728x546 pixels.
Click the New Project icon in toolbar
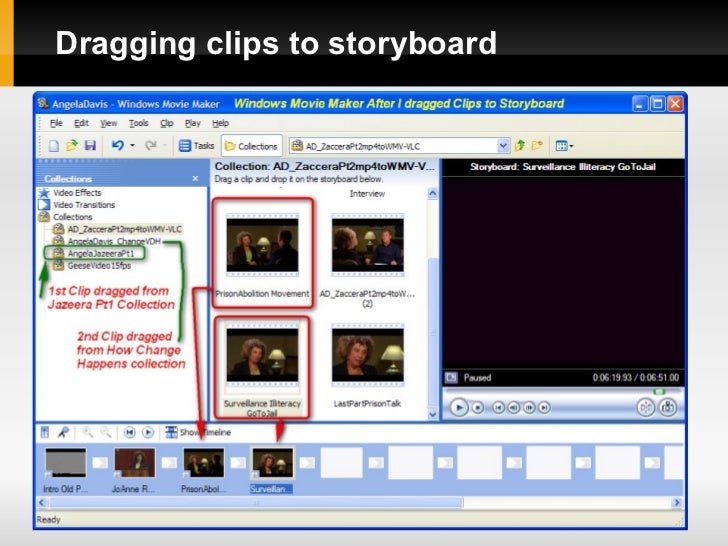click(x=54, y=146)
